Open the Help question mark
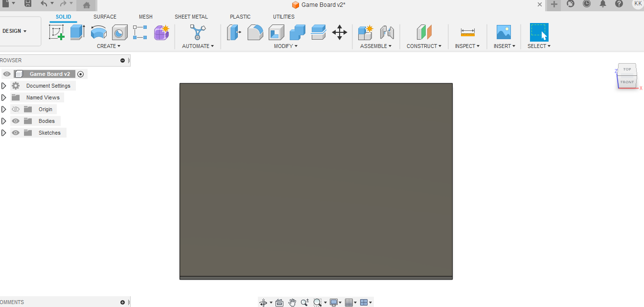The image size is (644, 307). [x=619, y=4]
